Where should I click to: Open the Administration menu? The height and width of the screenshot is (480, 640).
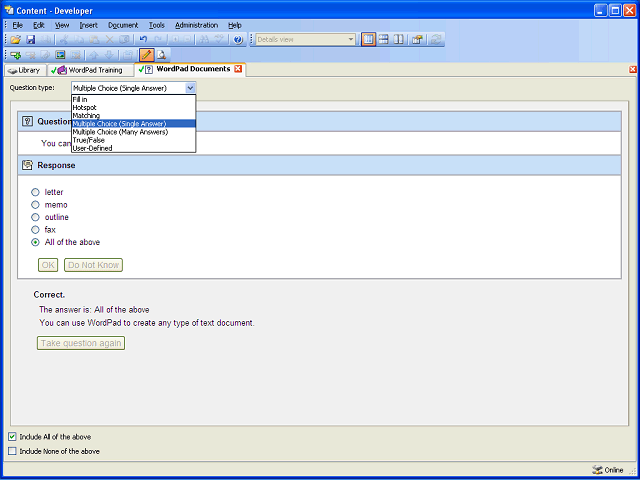coord(196,25)
